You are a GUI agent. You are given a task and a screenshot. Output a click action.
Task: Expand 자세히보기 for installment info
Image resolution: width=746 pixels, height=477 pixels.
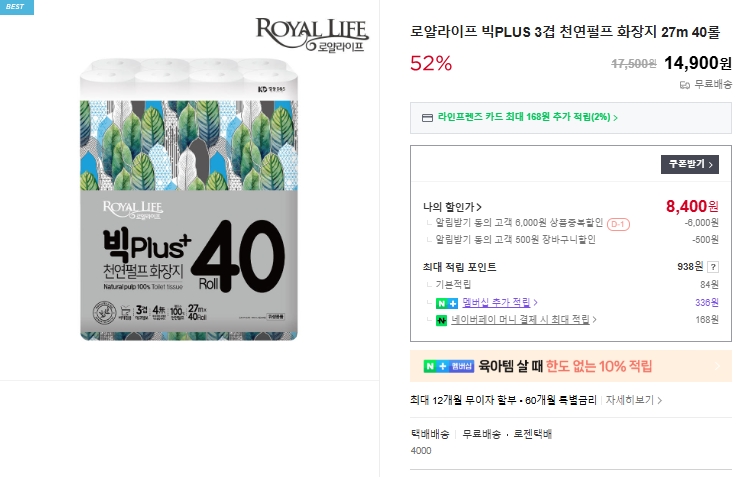pyautogui.click(x=633, y=400)
